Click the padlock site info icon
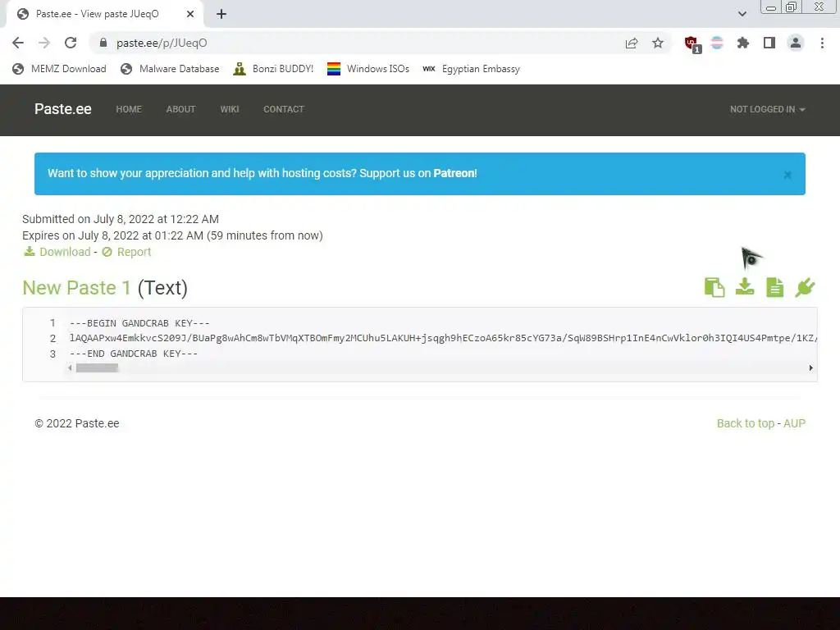Viewport: 840px width, 630px height. coord(103,43)
